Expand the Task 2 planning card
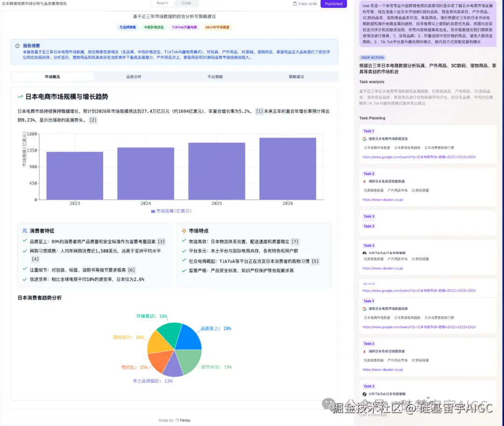Screen dimensions: 504x426 click(369, 173)
